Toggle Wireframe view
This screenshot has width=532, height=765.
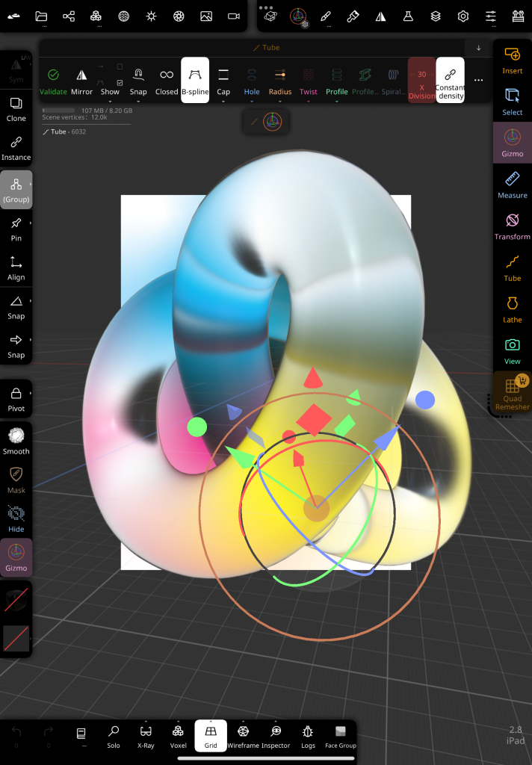coord(243,736)
